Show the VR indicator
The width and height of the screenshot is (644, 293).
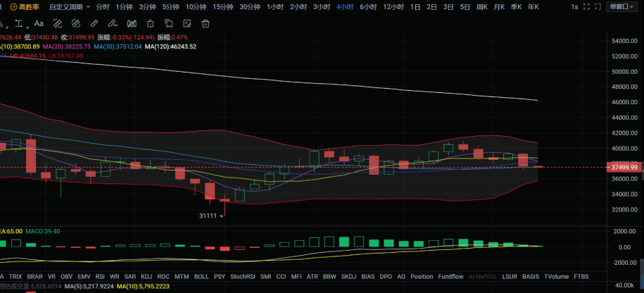51,277
